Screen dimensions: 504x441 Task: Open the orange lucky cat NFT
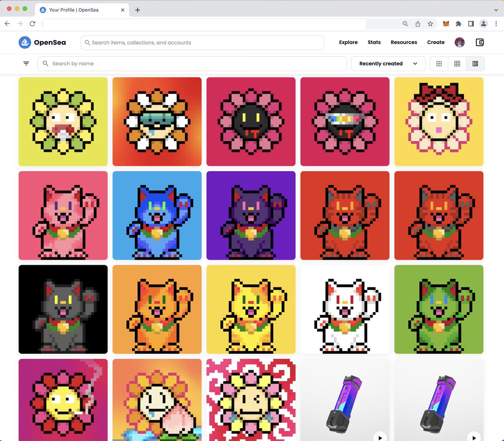point(157,309)
